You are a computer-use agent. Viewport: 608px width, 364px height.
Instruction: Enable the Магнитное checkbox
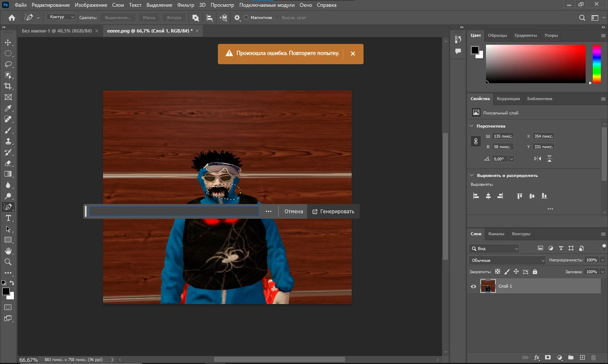pos(246,18)
